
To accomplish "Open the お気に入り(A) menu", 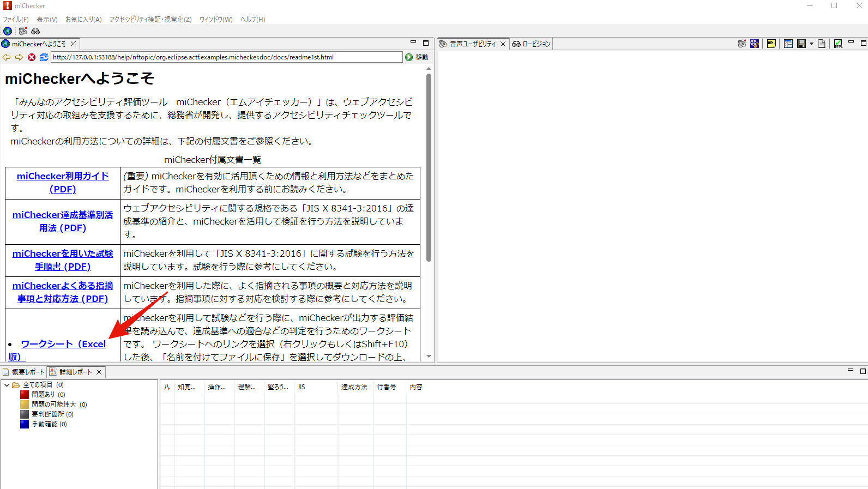I will point(83,20).
